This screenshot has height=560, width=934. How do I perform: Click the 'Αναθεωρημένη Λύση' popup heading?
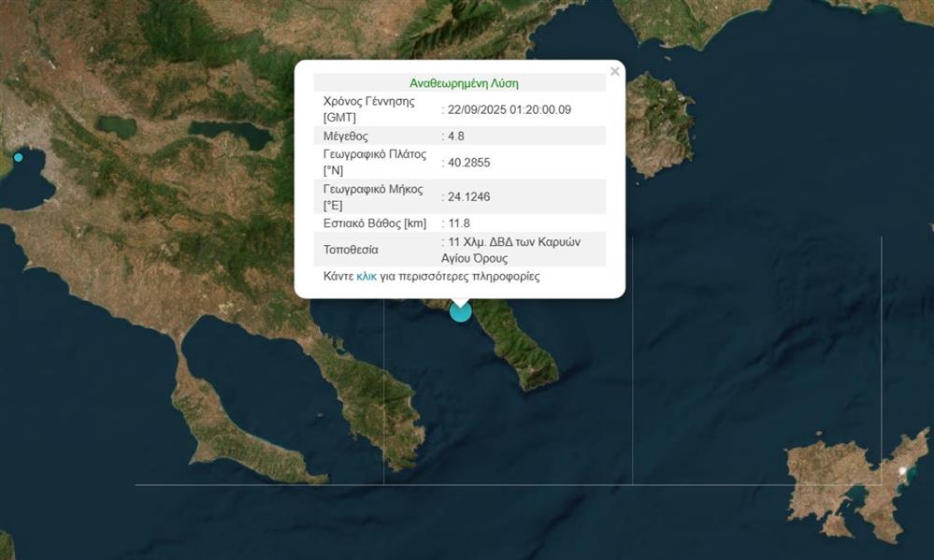point(464,82)
